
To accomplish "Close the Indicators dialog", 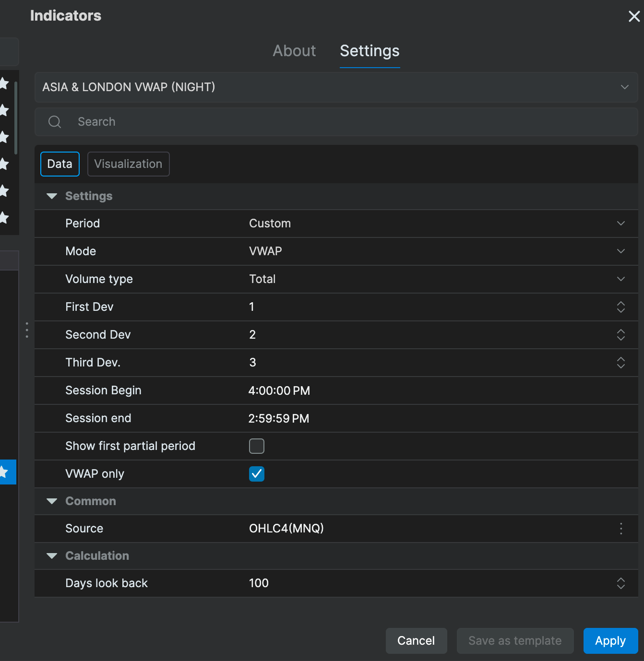I will click(x=634, y=16).
